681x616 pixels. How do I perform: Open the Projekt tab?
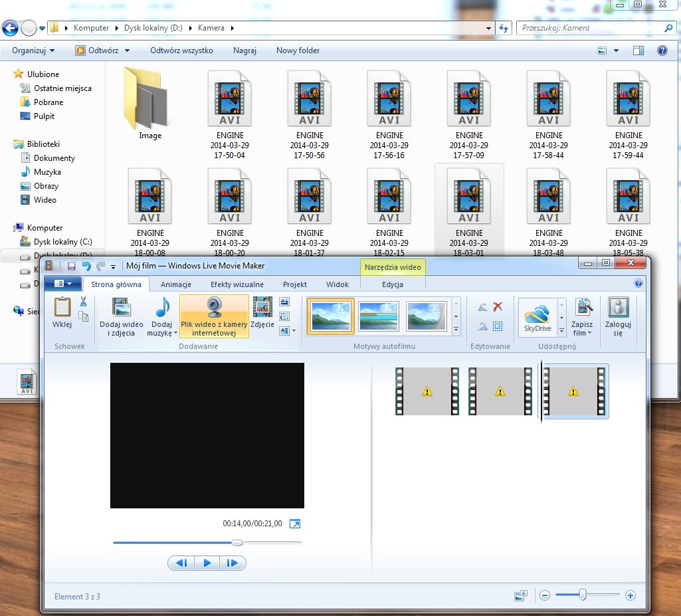pos(294,284)
